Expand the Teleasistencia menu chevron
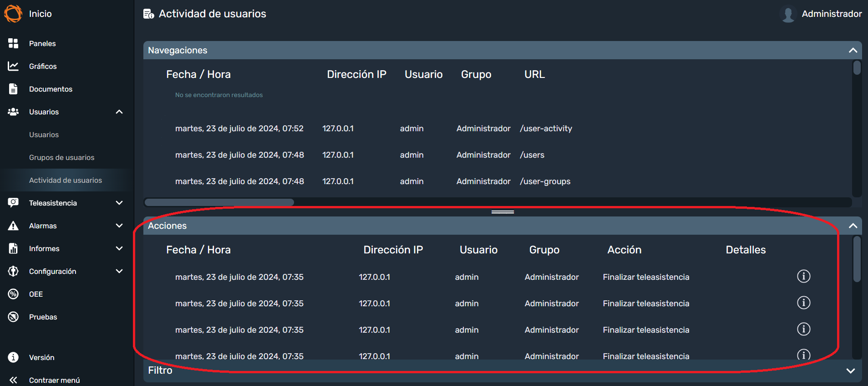This screenshot has height=386, width=868. [x=119, y=203]
